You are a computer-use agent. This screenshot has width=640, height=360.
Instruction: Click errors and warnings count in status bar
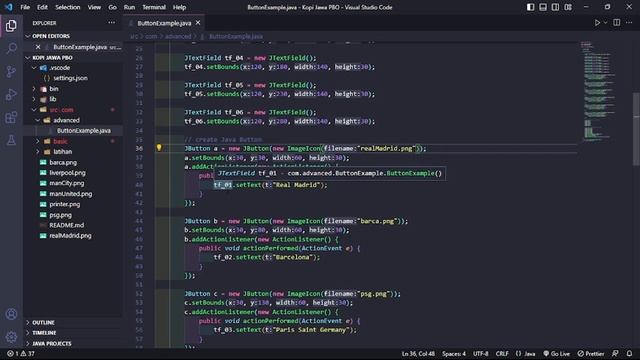coord(21,353)
